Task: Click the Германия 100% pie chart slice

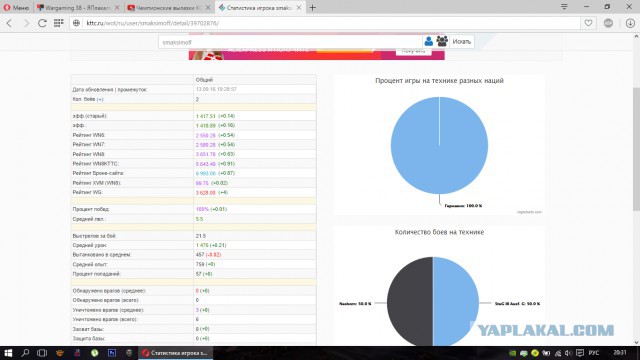Action: click(439, 146)
